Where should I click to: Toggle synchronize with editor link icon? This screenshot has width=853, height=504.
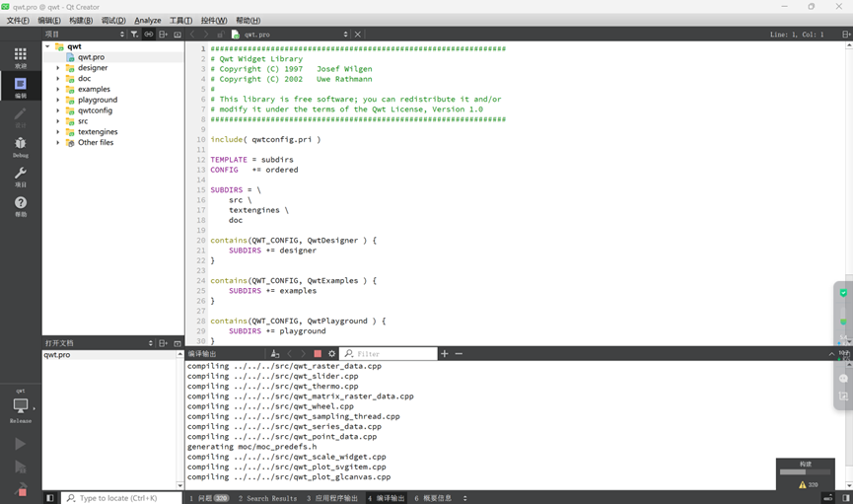[x=149, y=35]
